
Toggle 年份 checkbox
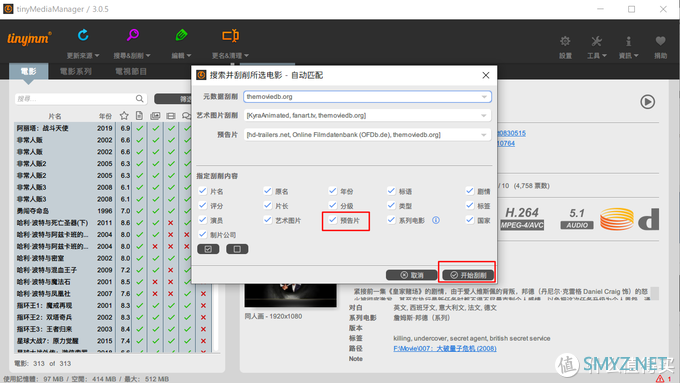pyautogui.click(x=333, y=191)
